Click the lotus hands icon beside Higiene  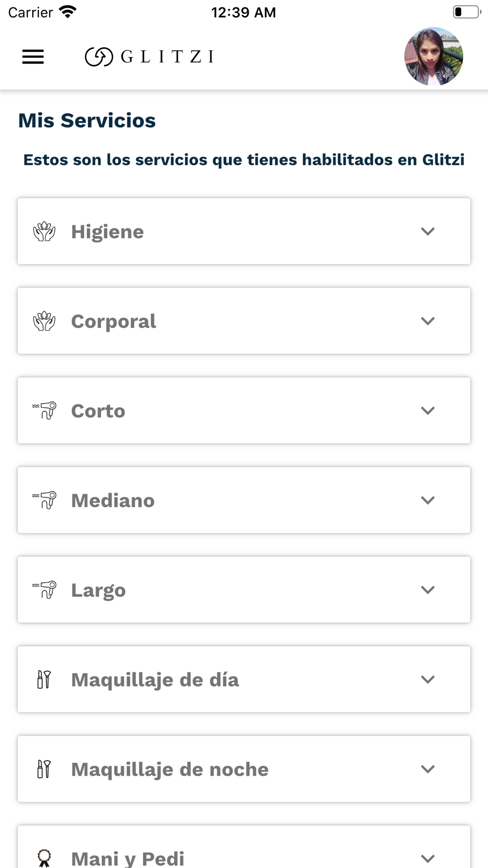[x=44, y=231]
